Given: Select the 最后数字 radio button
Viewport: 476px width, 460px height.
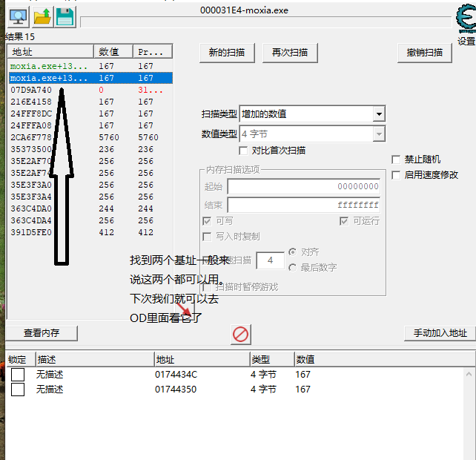Looking at the screenshot, I should coord(294,267).
